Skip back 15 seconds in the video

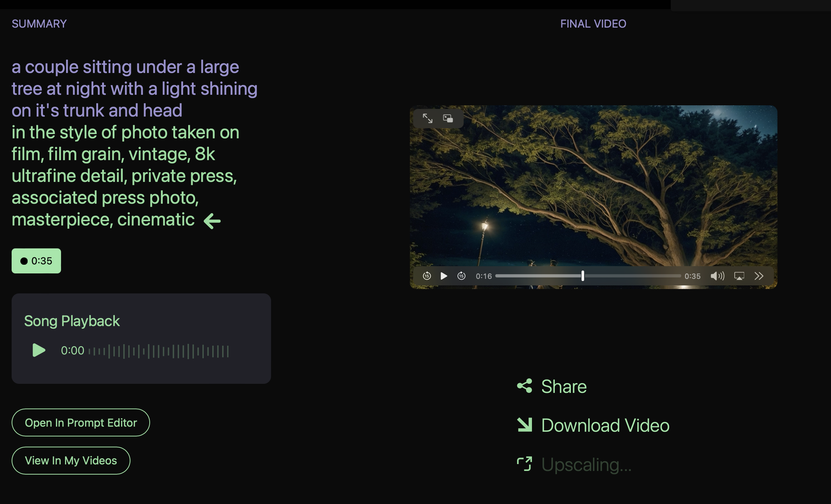427,276
